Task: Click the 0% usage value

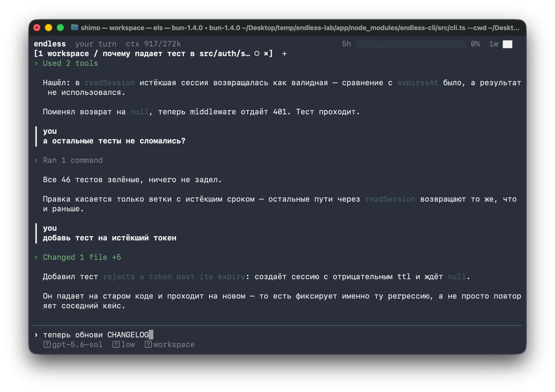Action: click(x=476, y=44)
